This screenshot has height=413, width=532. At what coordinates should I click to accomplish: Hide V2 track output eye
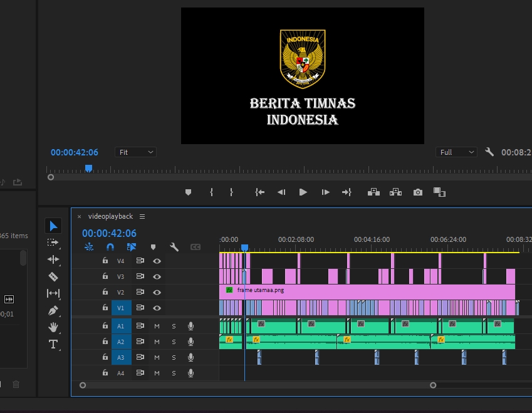(157, 292)
